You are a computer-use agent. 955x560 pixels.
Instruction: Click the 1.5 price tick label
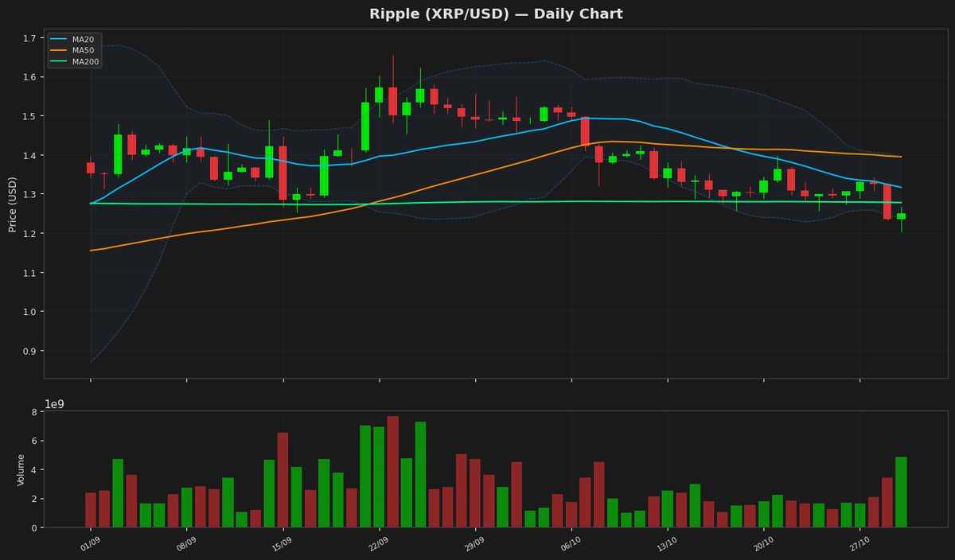(x=30, y=116)
